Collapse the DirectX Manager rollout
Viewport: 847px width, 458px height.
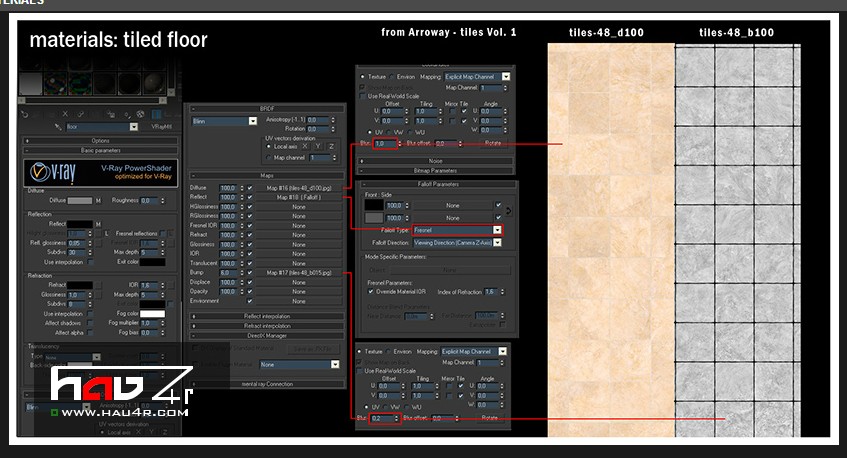tap(267, 335)
